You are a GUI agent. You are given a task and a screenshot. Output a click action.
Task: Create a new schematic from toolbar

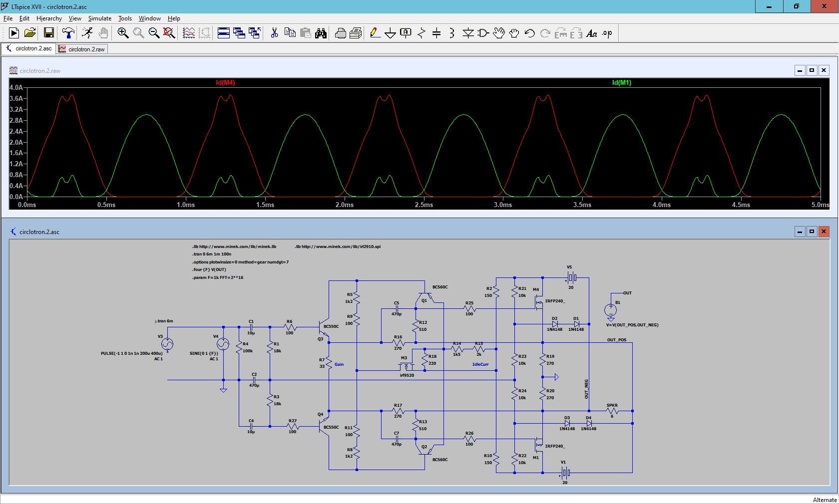[x=14, y=33]
